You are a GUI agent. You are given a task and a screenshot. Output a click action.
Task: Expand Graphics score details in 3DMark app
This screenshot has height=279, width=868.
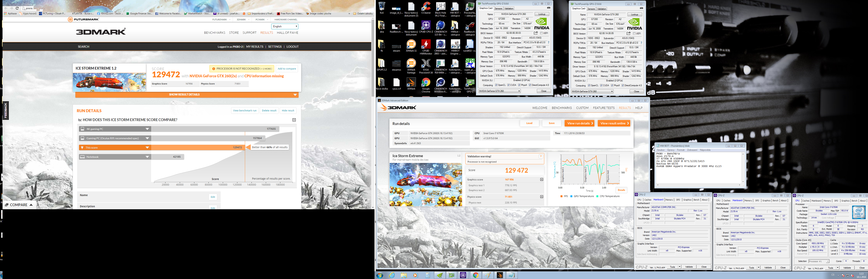542,180
